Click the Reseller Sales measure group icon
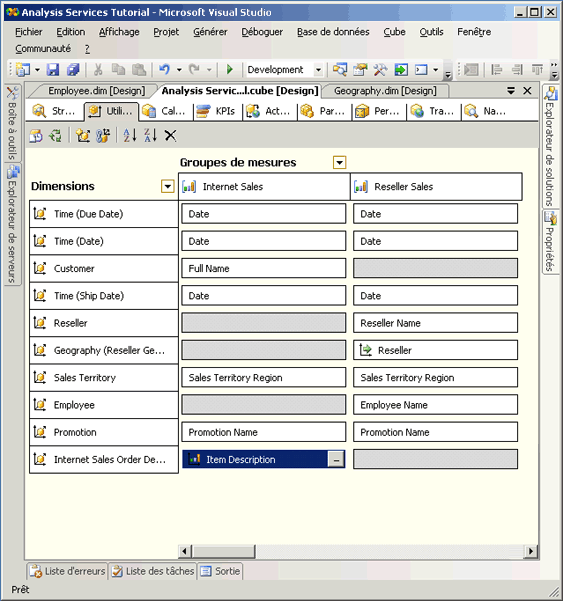Screen dimensions: 563x601 coord(361,187)
